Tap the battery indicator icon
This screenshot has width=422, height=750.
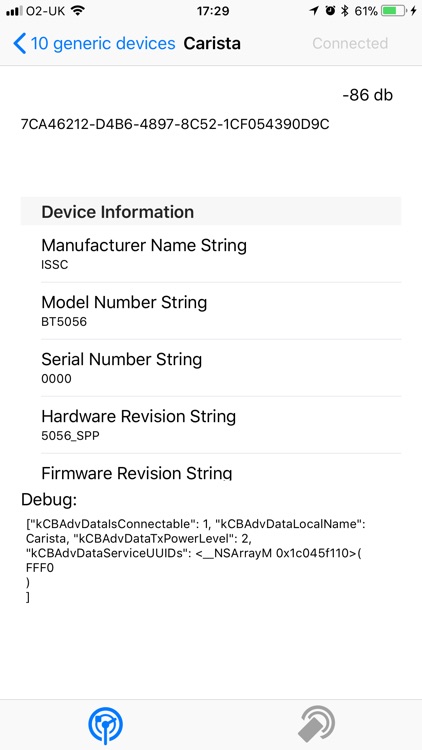pyautogui.click(x=395, y=11)
